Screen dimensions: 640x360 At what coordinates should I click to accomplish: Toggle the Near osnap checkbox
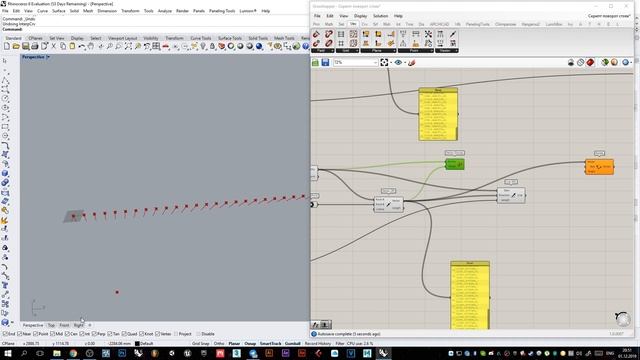pos(20,334)
